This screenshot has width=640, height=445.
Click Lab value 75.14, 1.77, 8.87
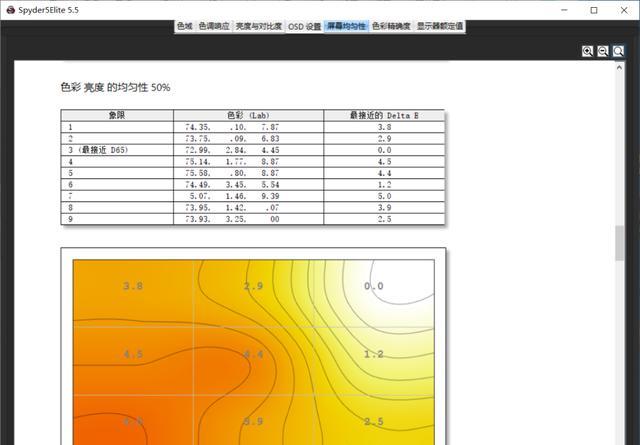click(232, 161)
